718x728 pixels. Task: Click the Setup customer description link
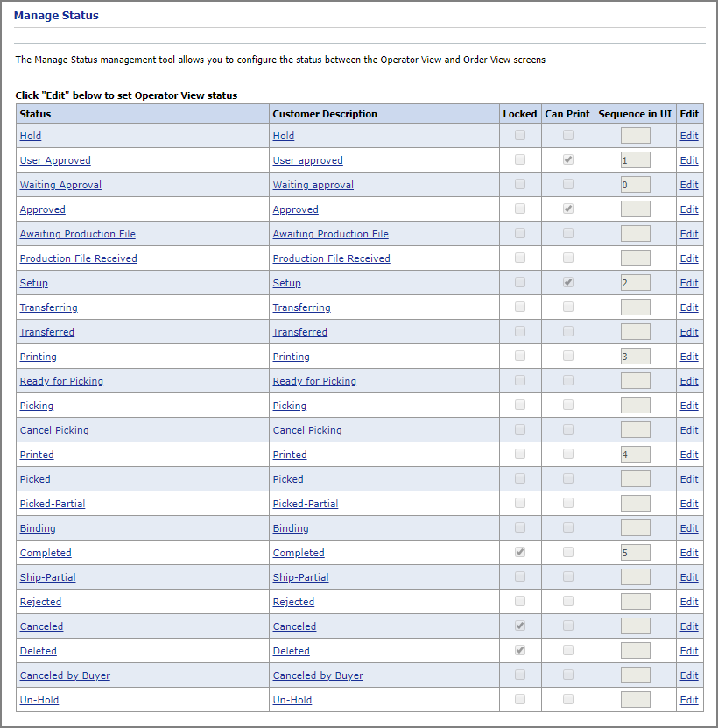coord(287,283)
